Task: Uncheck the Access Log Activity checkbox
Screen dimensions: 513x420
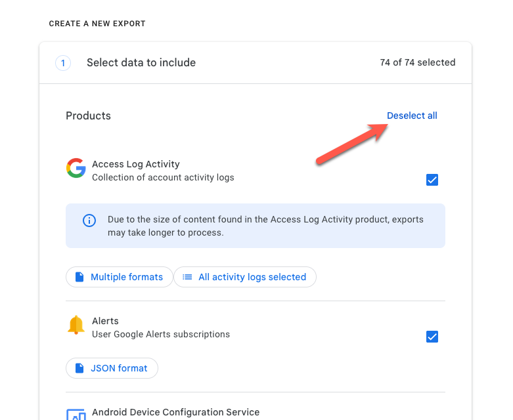Action: point(432,180)
